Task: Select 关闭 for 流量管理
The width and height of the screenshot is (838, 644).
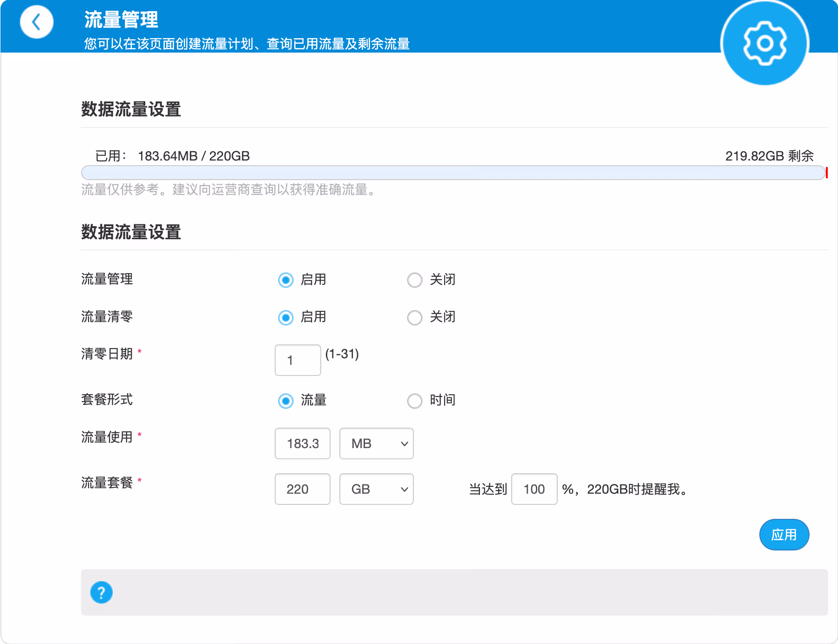Action: tap(415, 280)
